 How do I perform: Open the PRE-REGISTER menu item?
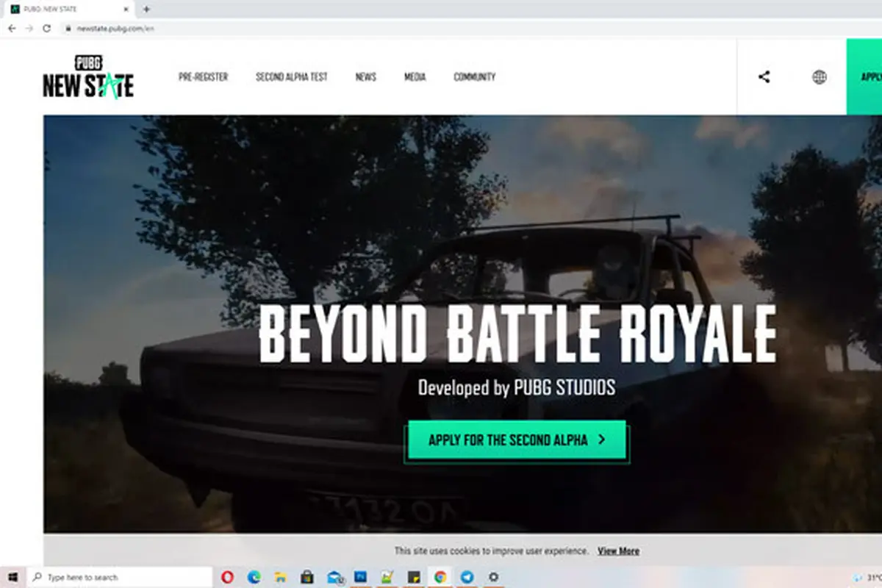(x=203, y=76)
